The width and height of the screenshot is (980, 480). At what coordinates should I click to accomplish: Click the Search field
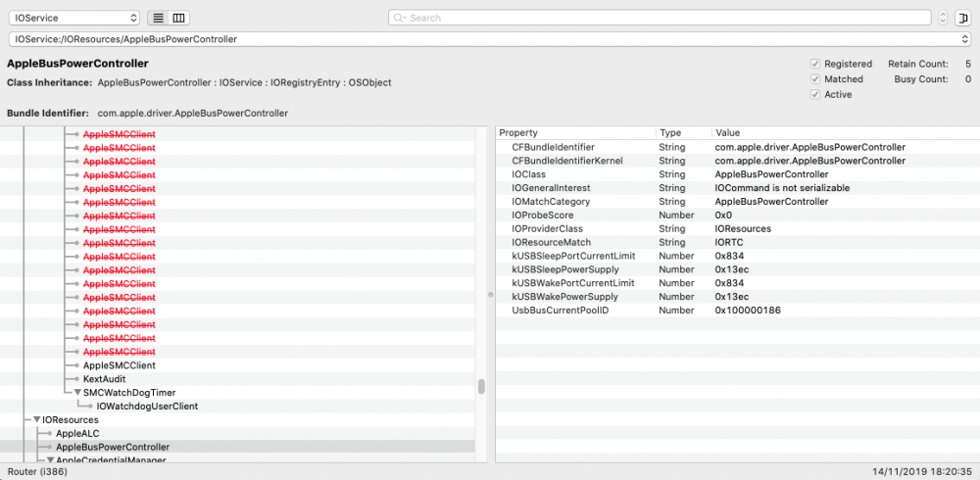tap(660, 19)
